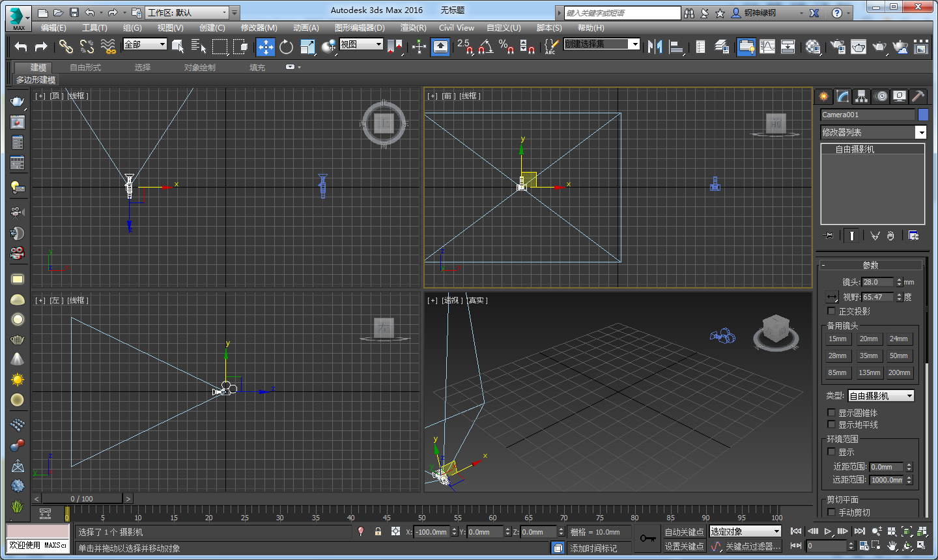Open the 创建(C) menu
Screen dimensions: 938x560
pyautogui.click(x=212, y=28)
